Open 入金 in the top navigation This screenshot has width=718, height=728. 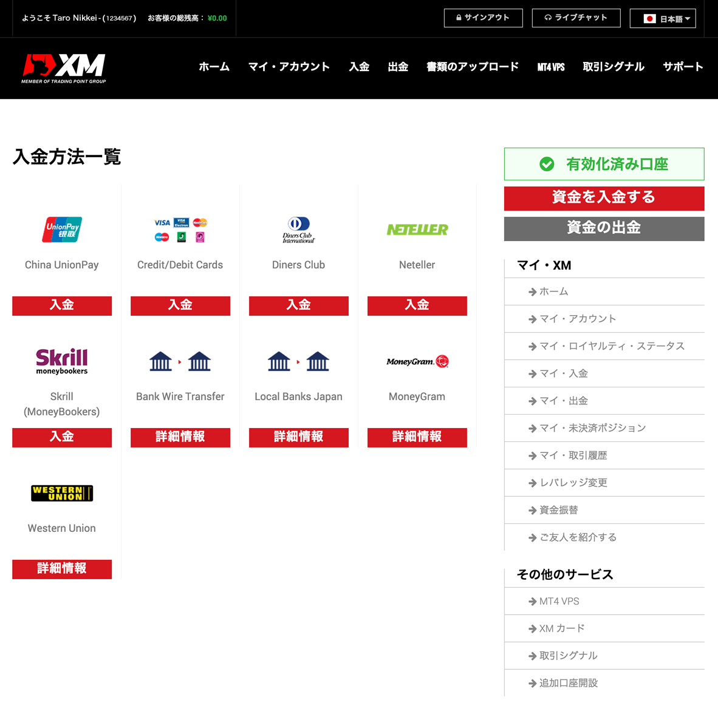pos(359,67)
